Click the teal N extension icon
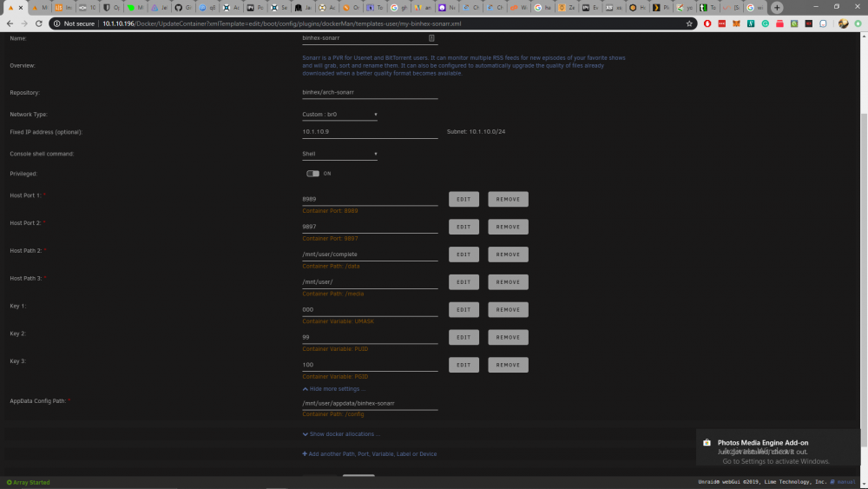 751,23
